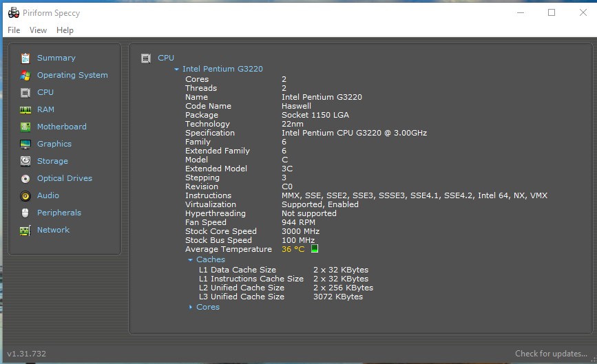Maximize the Speccy window
This screenshot has width=597, height=364.
pos(552,12)
